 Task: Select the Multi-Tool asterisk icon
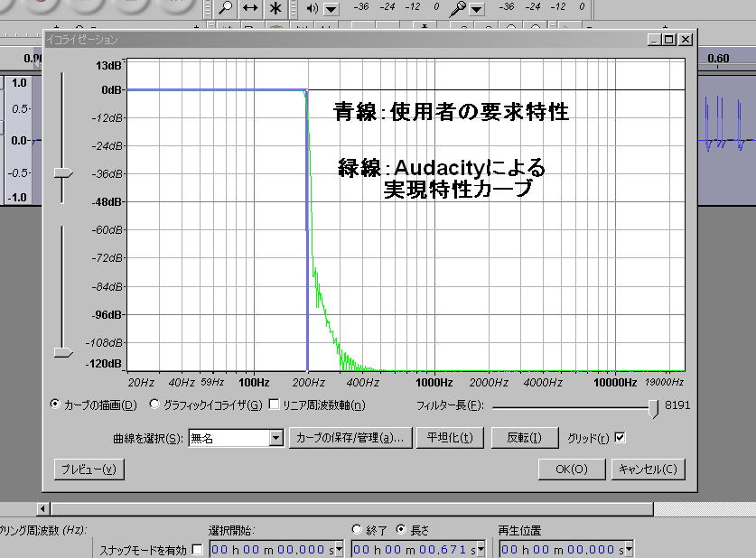(275, 8)
